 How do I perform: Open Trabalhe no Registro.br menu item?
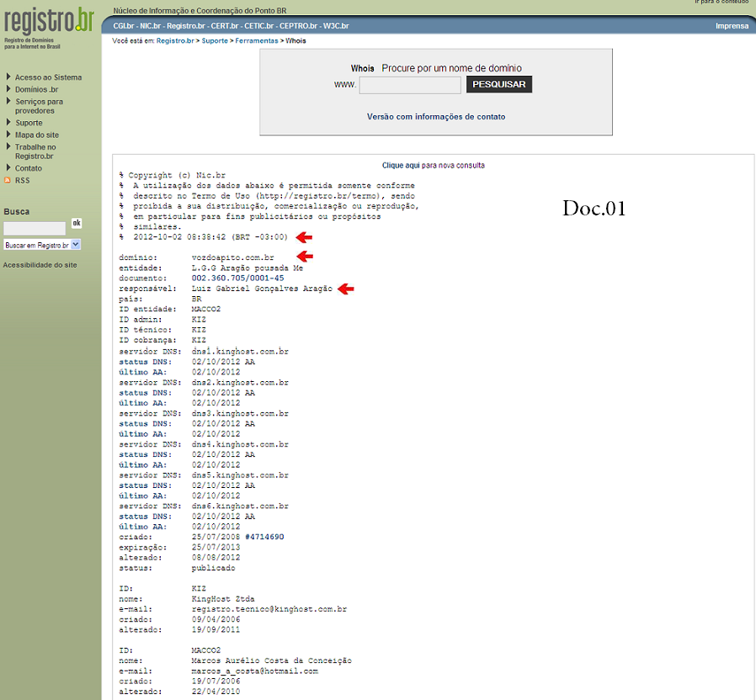click(x=35, y=151)
